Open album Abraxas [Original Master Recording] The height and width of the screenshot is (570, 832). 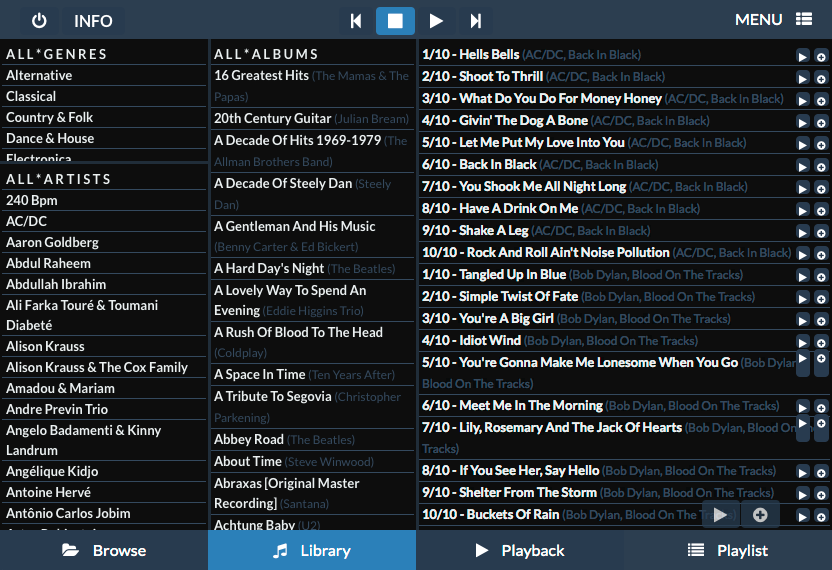click(313, 493)
